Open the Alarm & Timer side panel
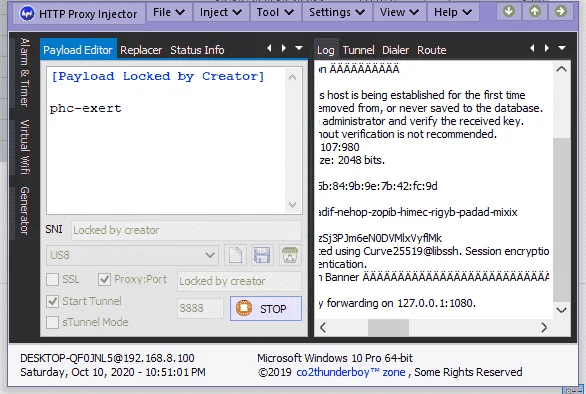 (24, 72)
